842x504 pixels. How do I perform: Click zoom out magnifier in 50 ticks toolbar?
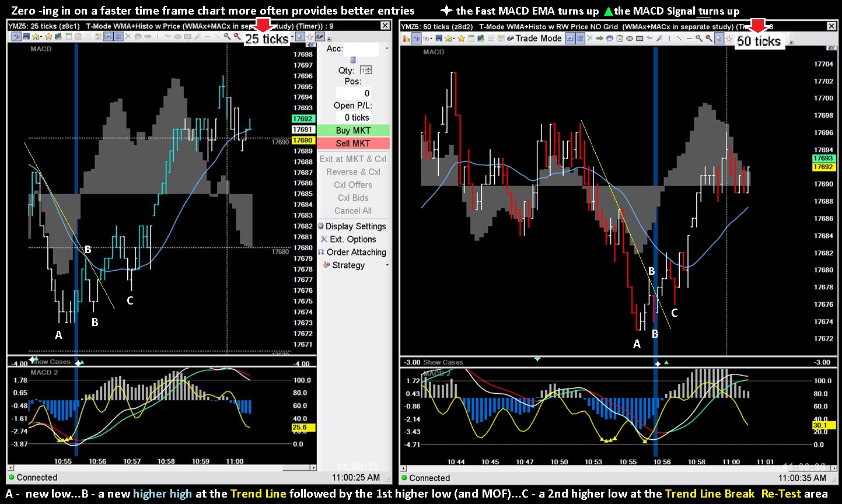click(x=709, y=38)
